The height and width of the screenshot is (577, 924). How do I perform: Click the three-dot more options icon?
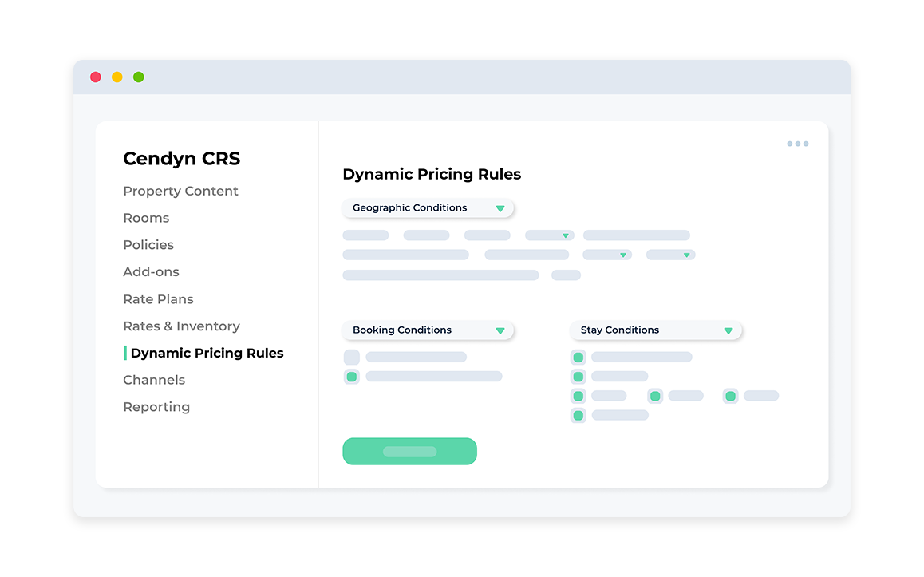point(797,144)
